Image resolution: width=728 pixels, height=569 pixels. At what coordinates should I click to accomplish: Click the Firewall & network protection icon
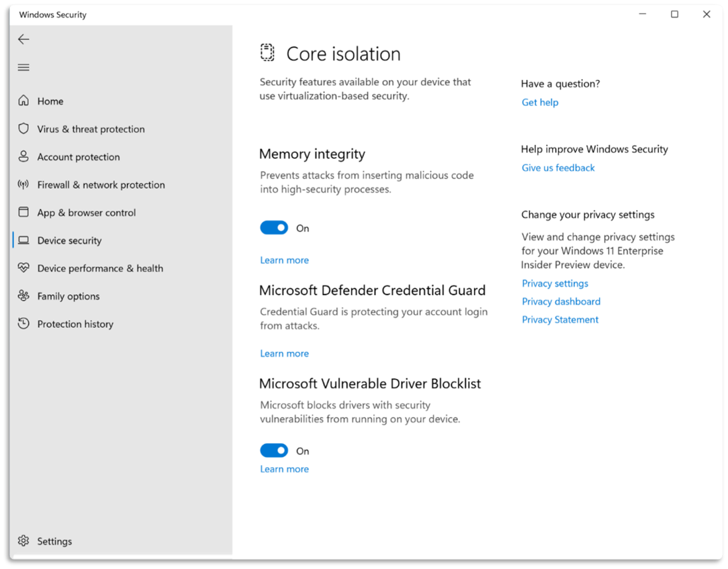(x=23, y=185)
